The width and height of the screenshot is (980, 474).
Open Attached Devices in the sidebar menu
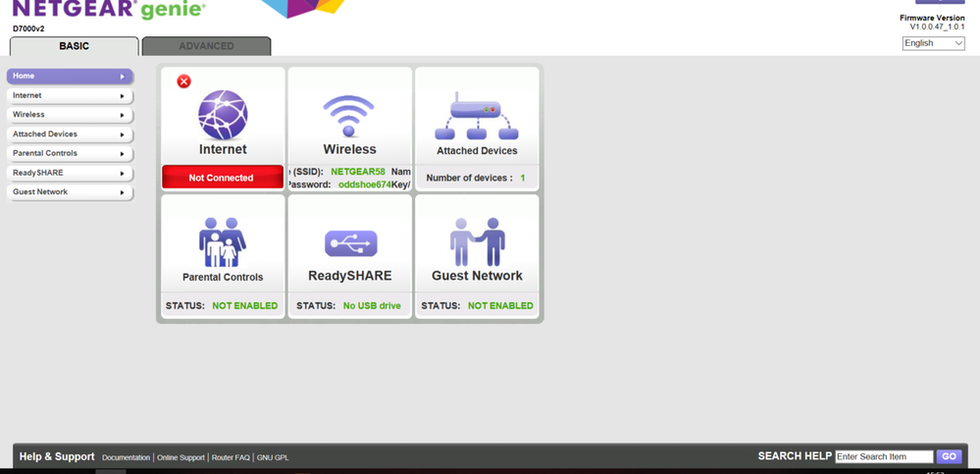click(x=70, y=134)
